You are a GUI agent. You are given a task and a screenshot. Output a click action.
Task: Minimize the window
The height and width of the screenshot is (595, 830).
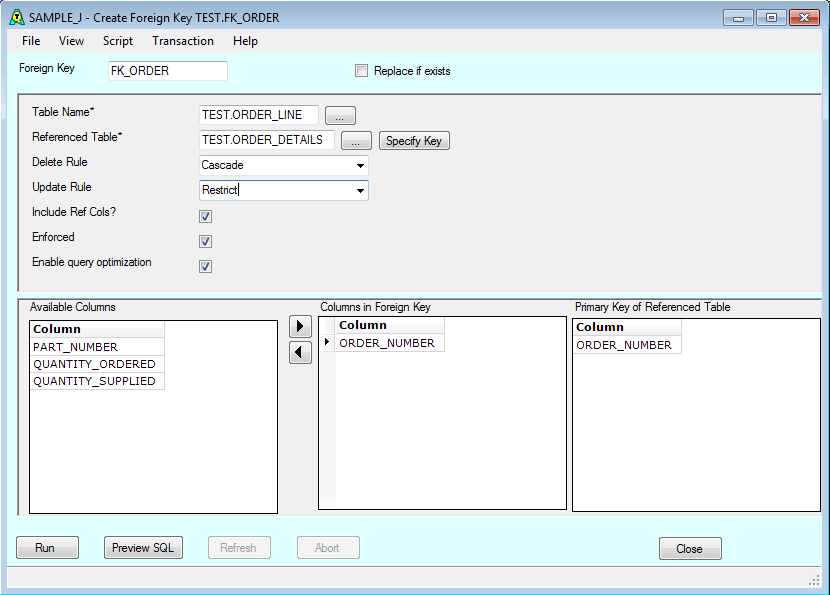[x=738, y=18]
